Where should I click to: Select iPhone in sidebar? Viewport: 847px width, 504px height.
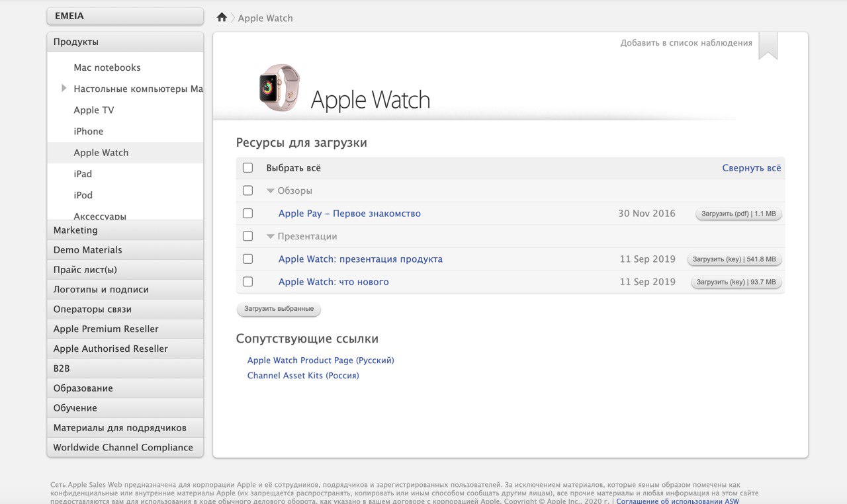tap(89, 131)
